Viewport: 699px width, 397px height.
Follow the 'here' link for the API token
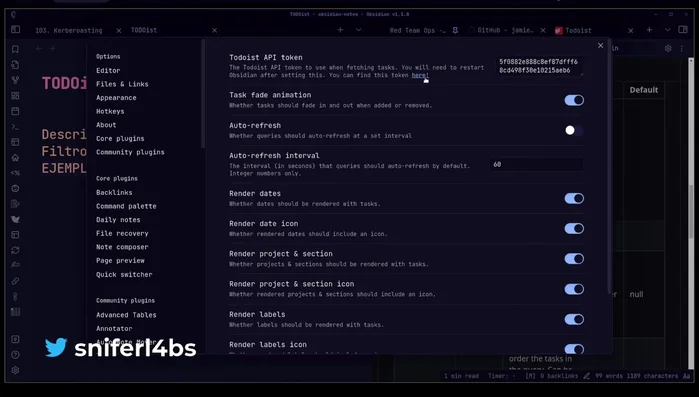418,75
